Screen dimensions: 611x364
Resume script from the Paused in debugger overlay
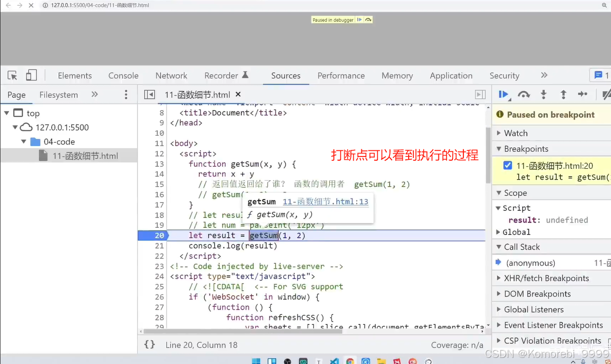pyautogui.click(x=359, y=20)
